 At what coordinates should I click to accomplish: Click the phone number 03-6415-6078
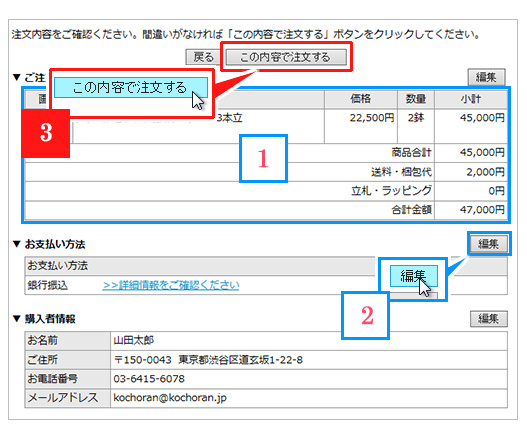(x=149, y=379)
